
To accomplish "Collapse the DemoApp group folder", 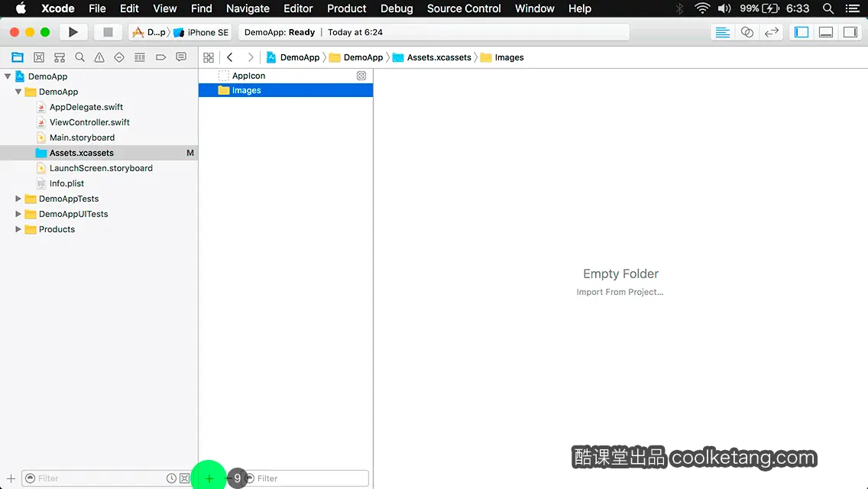I will 18,92.
